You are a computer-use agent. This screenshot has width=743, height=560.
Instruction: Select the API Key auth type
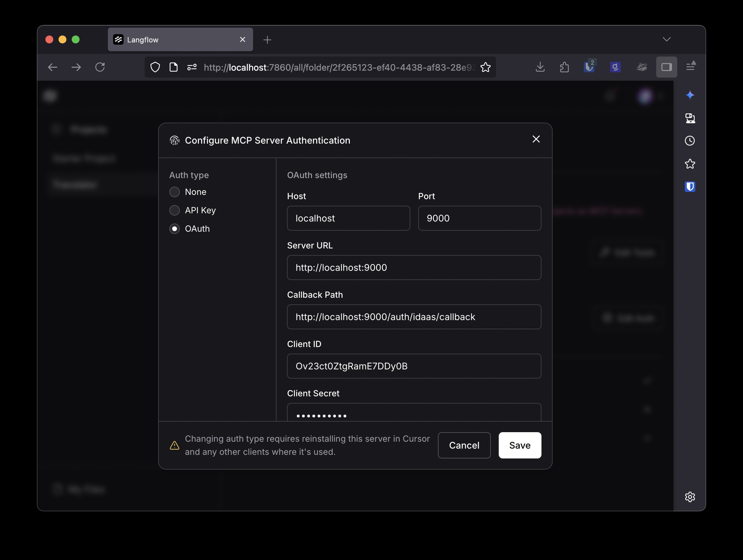pyautogui.click(x=174, y=210)
